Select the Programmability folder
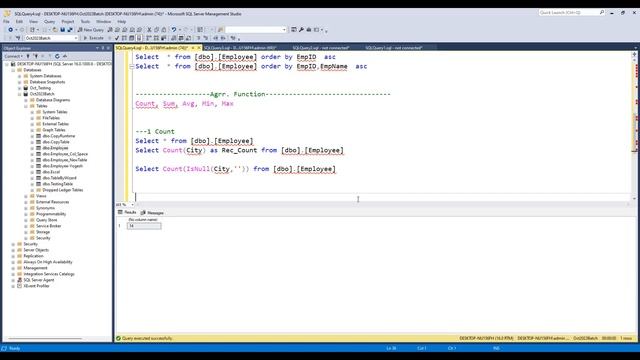The width and height of the screenshot is (640, 360). coord(51,214)
